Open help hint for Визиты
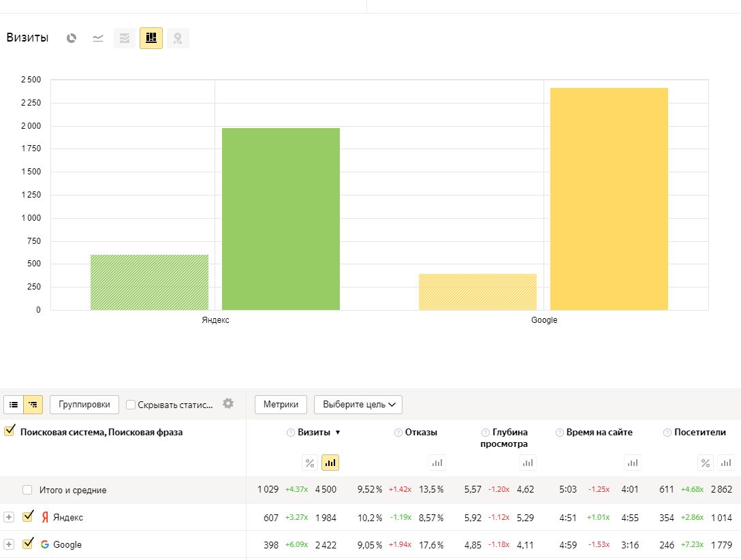741x560 pixels. (x=291, y=433)
